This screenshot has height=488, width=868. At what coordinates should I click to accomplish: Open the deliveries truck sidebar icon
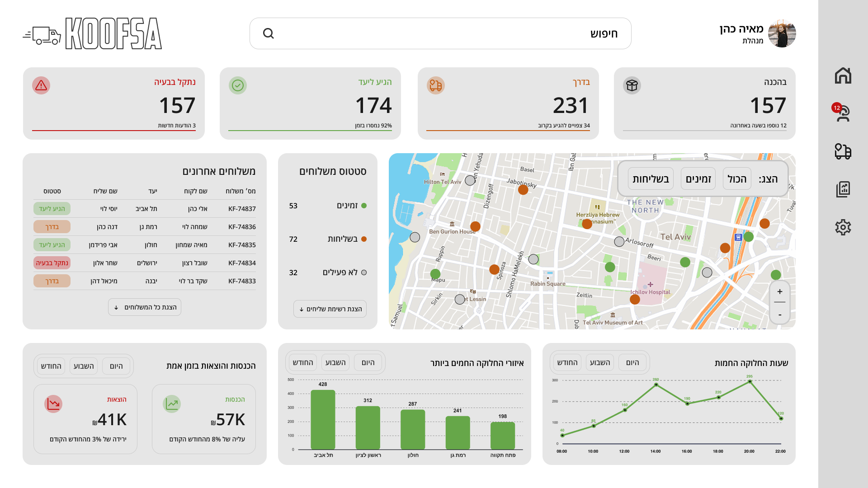[843, 151]
